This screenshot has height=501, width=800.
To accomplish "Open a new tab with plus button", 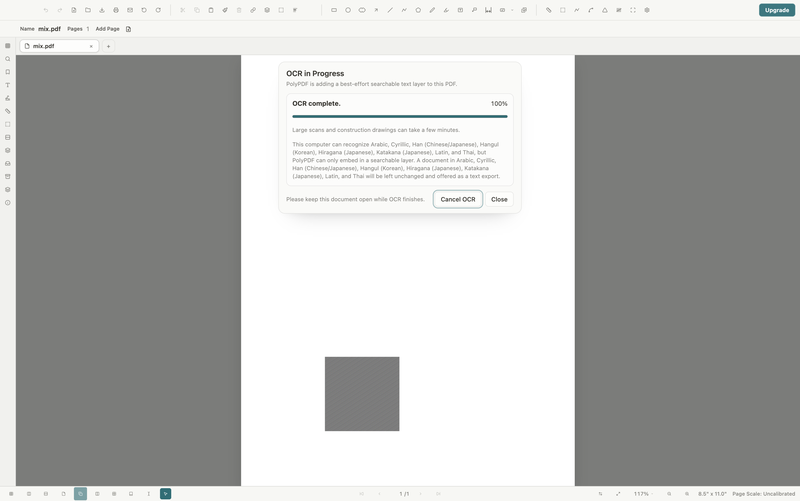I will click(108, 46).
